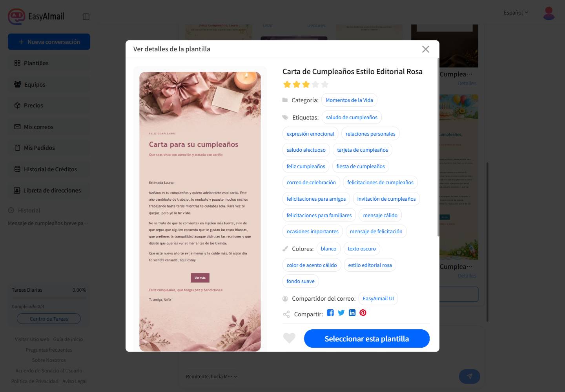Share template on Twitter
Image resolution: width=565 pixels, height=392 pixels.
(x=341, y=312)
